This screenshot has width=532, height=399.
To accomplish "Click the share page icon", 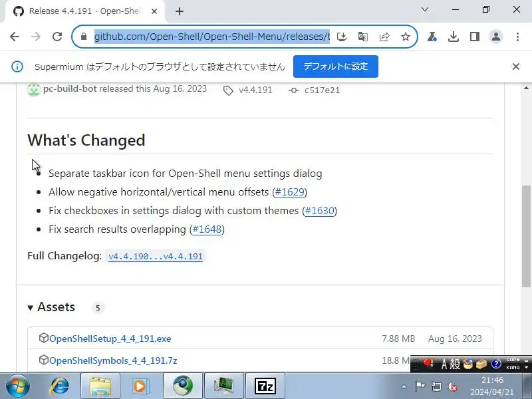I will (384, 37).
